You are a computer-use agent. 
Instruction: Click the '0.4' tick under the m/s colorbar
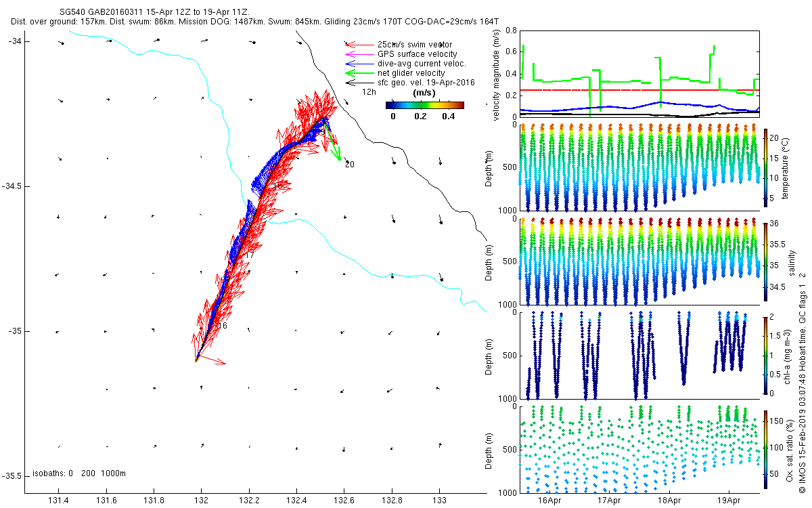(x=448, y=116)
